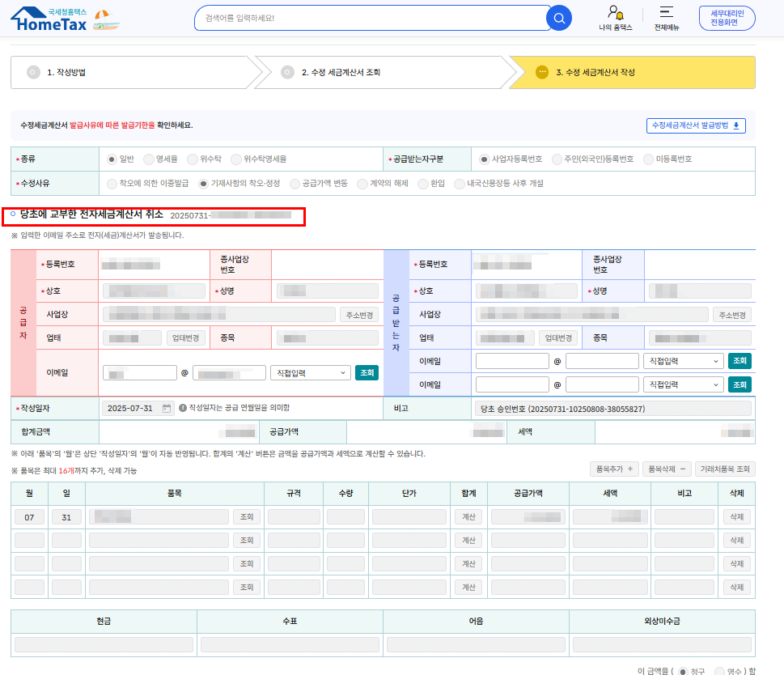Click the blue search magnifier icon
The image size is (784, 675).
(558, 18)
